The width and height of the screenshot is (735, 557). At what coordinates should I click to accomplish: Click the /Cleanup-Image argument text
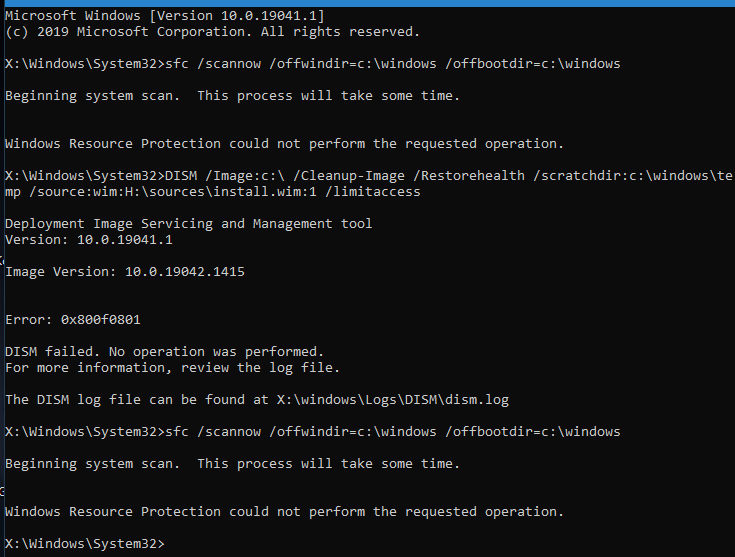click(349, 176)
